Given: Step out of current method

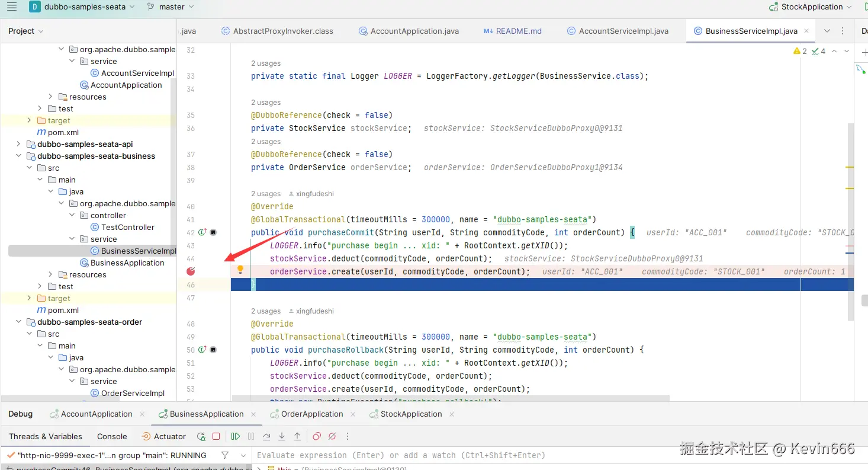Looking at the screenshot, I should pyautogui.click(x=297, y=437).
